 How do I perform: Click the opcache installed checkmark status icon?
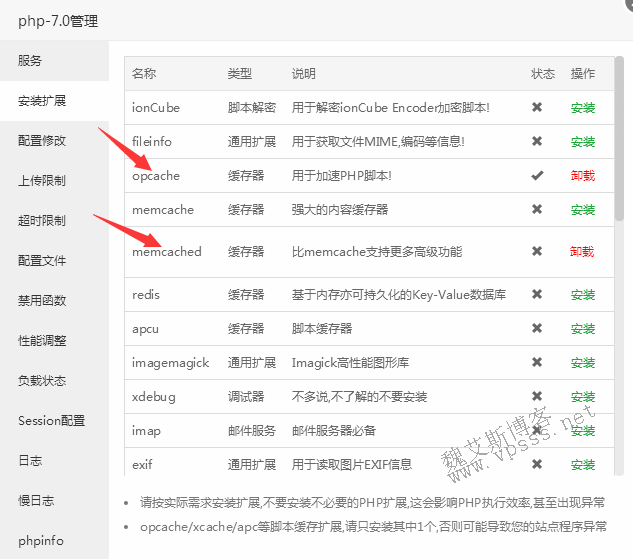[x=537, y=175]
